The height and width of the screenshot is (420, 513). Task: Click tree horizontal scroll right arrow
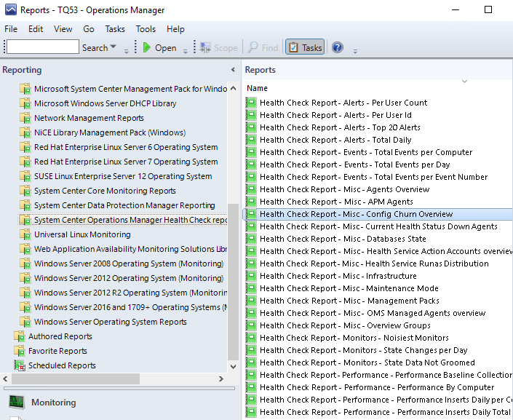tap(221, 379)
